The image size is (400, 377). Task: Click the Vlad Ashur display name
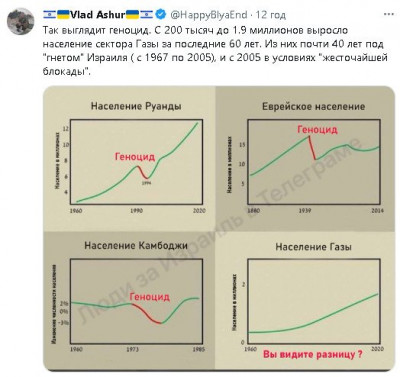[x=97, y=15]
